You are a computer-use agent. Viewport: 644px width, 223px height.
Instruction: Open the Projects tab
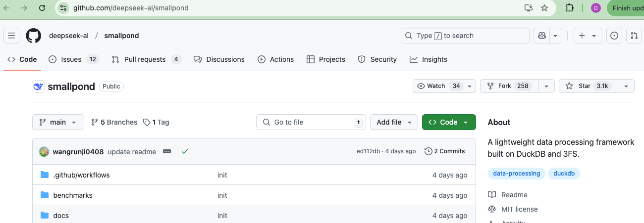pyautogui.click(x=326, y=59)
